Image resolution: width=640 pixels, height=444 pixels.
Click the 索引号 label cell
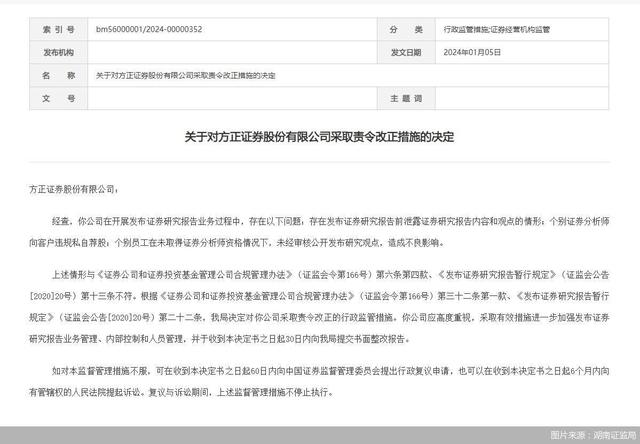tap(59, 29)
